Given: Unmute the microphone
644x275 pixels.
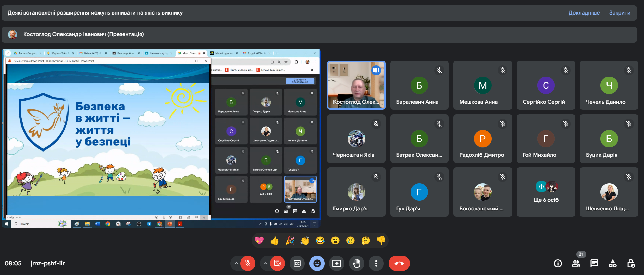Looking at the screenshot, I should pyautogui.click(x=248, y=264).
